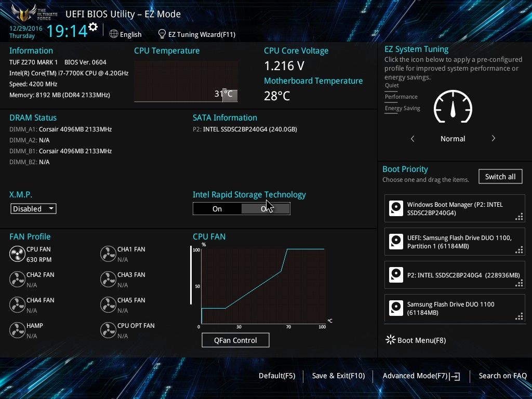Screen dimensions: 532x399
Task: Select next EZ System Tuning profile arrow
Action: [494, 138]
